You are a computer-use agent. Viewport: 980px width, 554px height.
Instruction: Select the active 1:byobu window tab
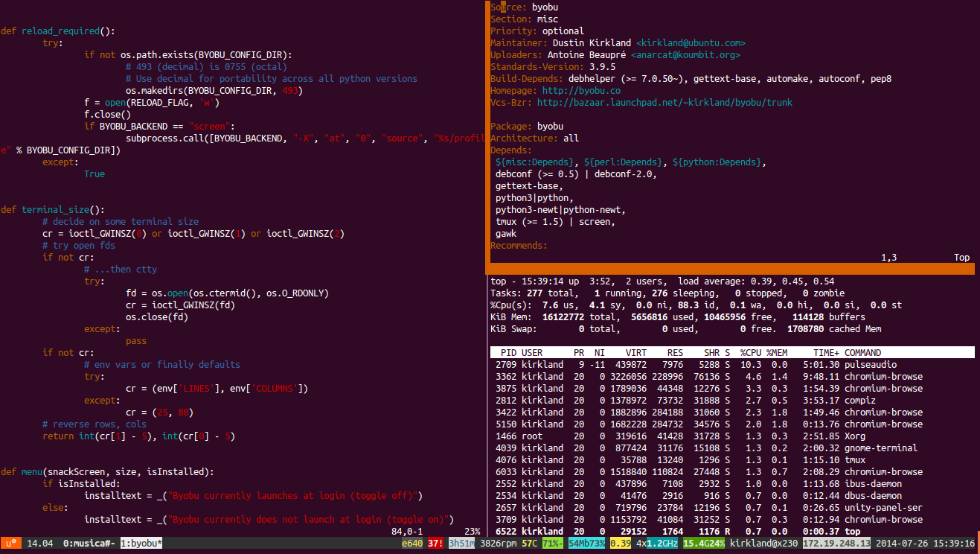[x=141, y=543]
